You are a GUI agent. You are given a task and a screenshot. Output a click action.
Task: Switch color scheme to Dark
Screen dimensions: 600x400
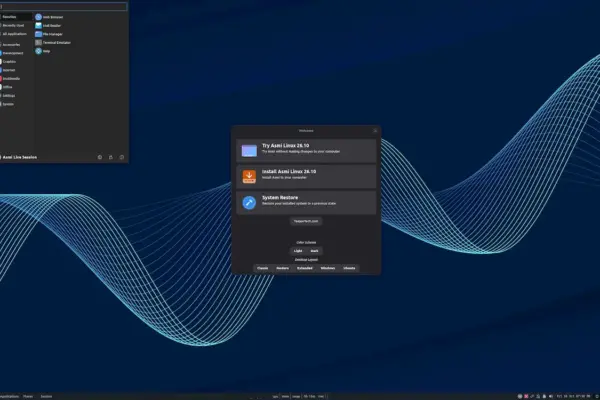coord(315,251)
